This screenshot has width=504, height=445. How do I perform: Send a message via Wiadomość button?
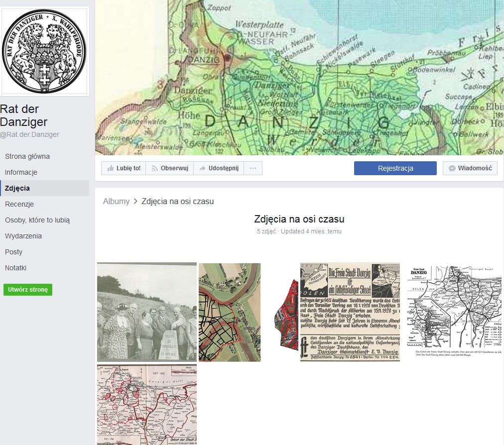[470, 168]
